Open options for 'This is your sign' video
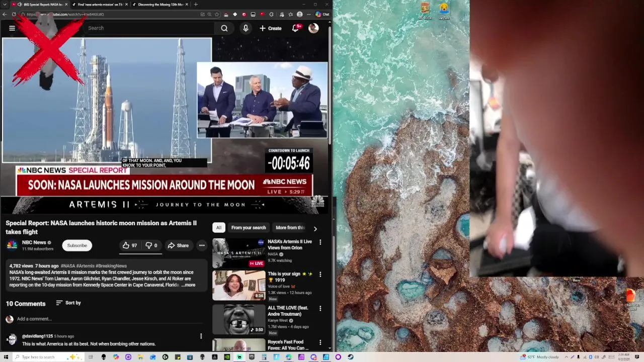 (x=320, y=275)
